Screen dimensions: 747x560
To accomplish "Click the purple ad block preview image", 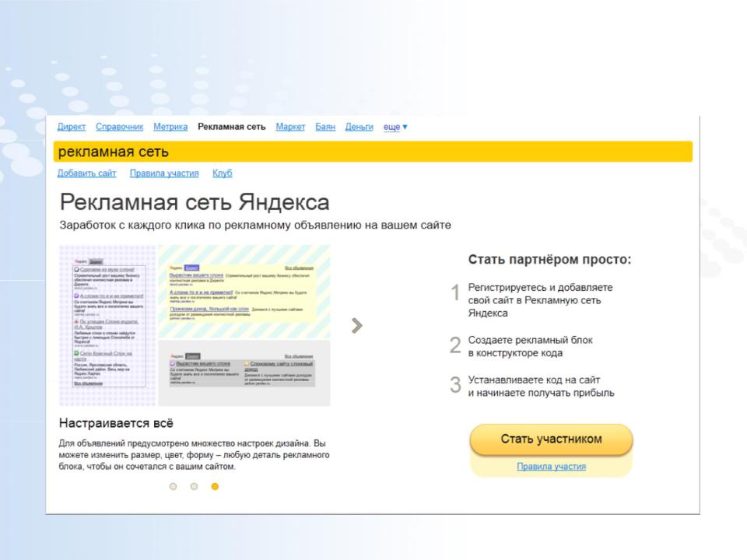I will [x=107, y=326].
